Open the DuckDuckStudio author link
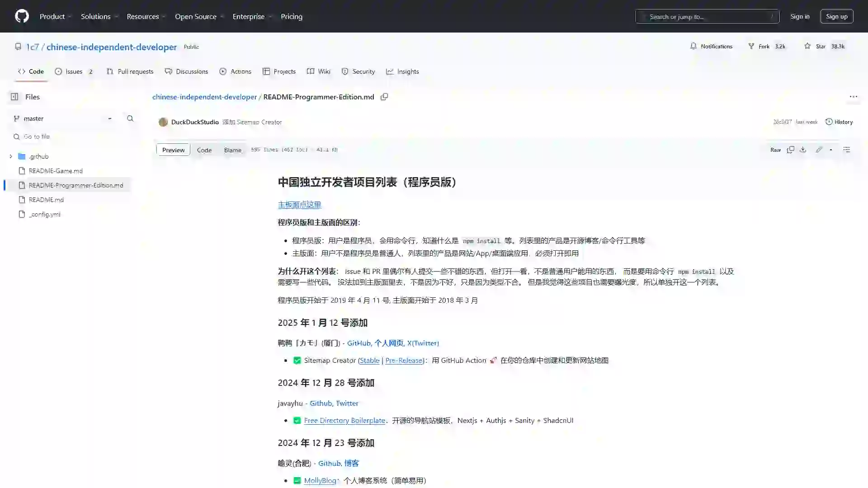Image resolution: width=868 pixels, height=488 pixels. point(195,122)
